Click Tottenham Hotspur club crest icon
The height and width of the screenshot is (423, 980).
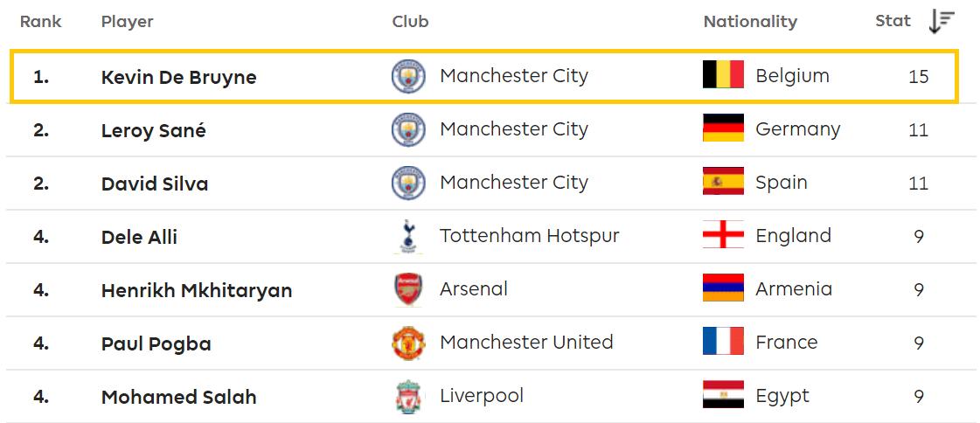point(408,236)
